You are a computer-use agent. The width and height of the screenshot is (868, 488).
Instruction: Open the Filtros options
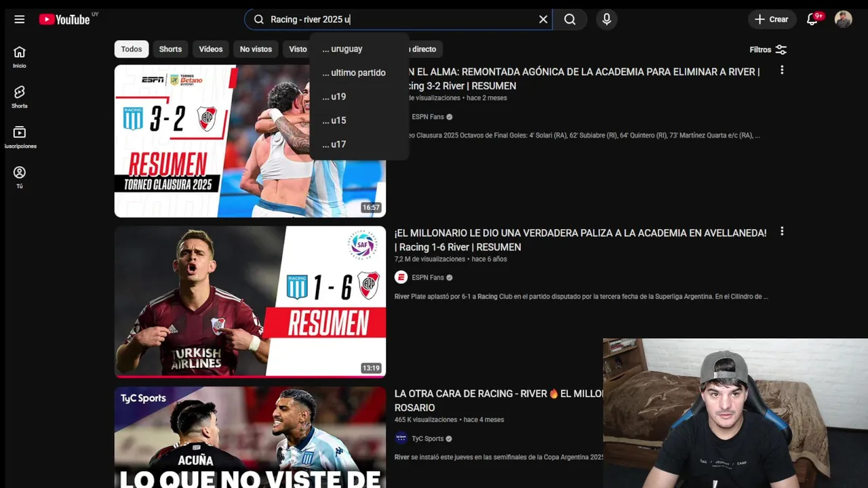point(768,49)
